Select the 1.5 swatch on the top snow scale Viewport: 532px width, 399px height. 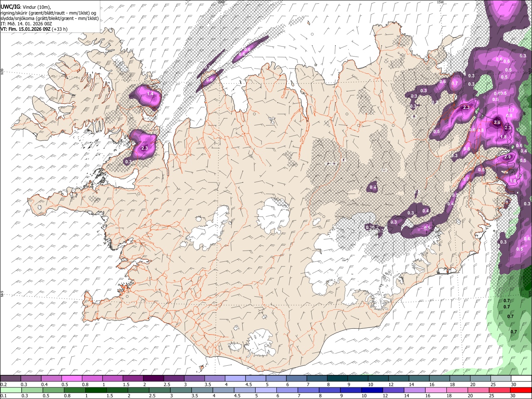(x=133, y=378)
